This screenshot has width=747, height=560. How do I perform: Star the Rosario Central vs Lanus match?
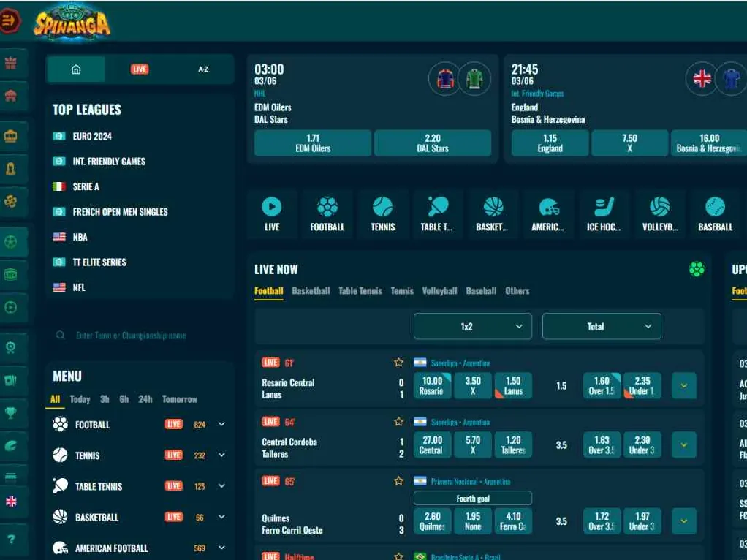398,361
